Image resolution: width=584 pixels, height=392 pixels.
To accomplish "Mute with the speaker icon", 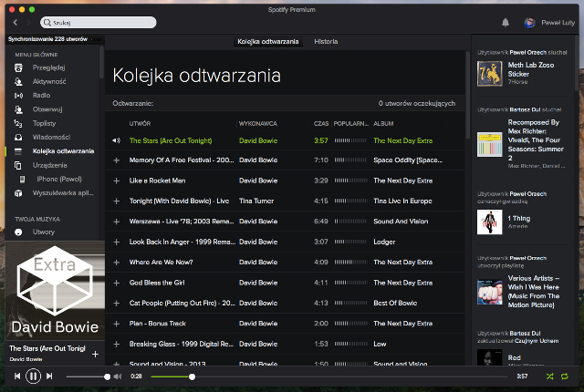I will [118, 377].
